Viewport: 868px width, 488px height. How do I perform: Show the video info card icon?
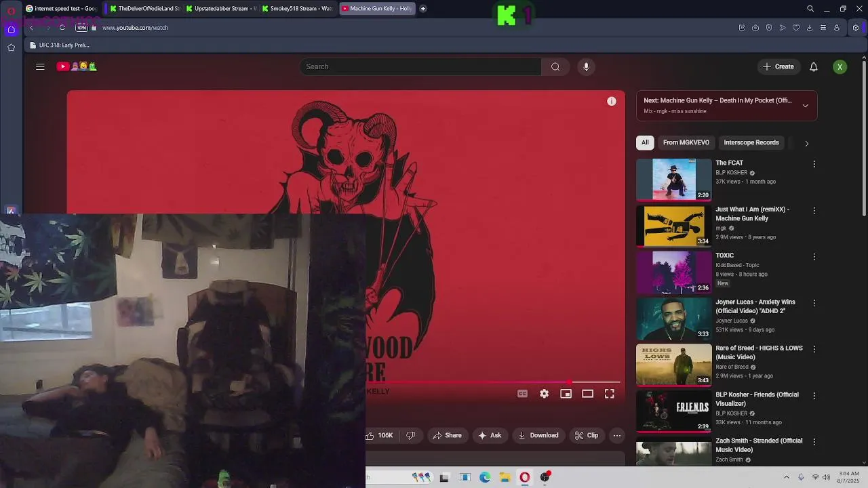pos(612,101)
